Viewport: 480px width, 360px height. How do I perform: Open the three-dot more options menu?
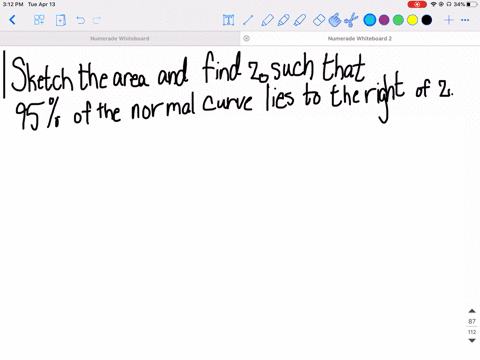465,20
